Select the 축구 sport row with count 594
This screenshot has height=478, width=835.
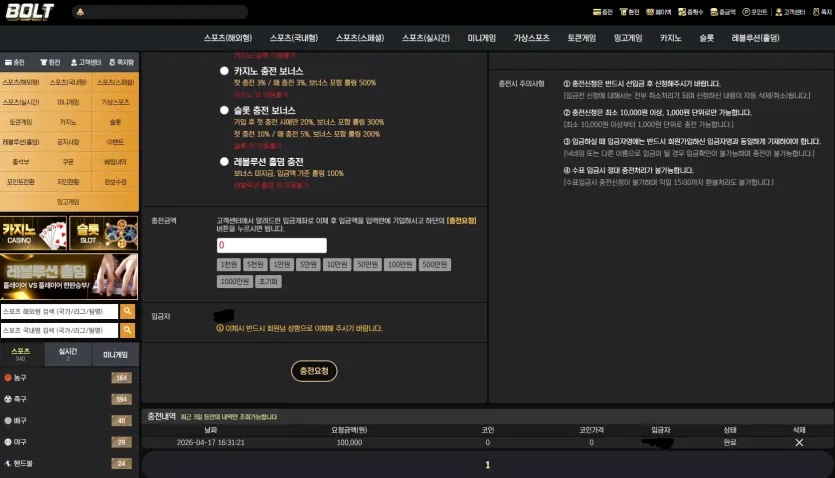tap(69, 399)
